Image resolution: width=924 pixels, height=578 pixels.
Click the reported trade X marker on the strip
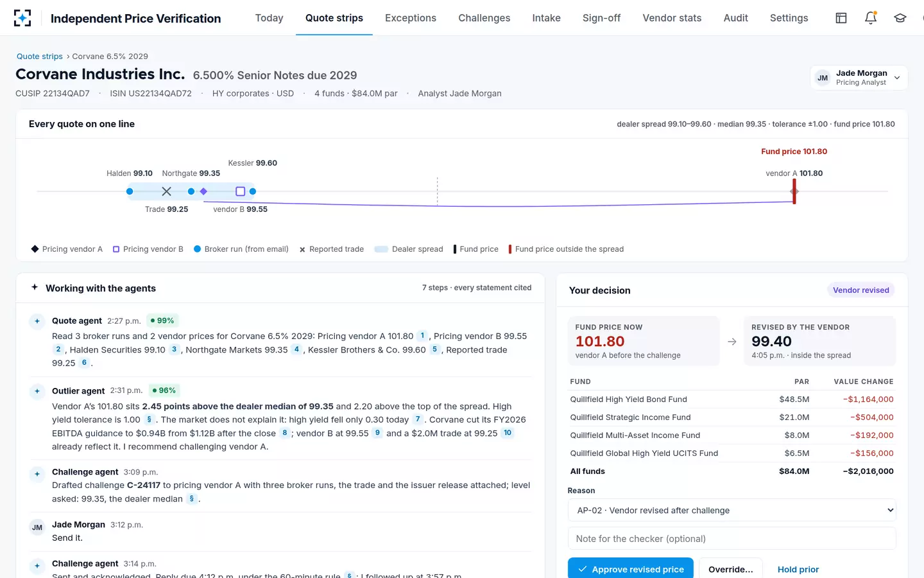click(167, 191)
